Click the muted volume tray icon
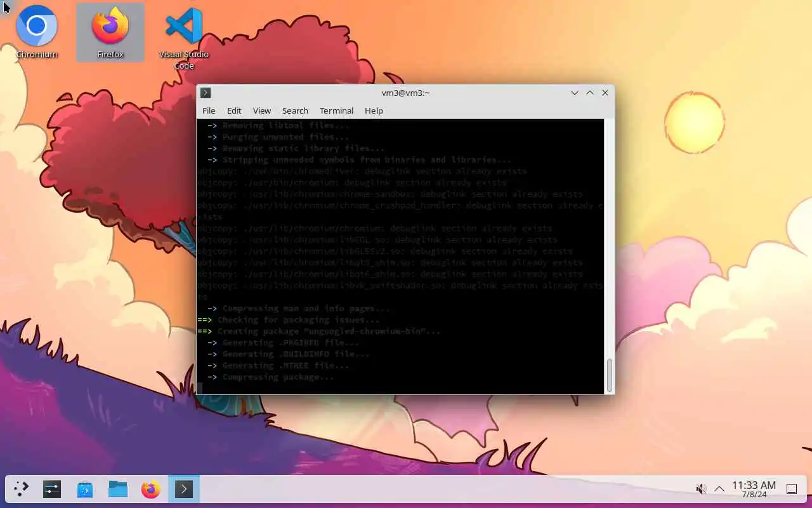The width and height of the screenshot is (812, 508). pyautogui.click(x=701, y=489)
